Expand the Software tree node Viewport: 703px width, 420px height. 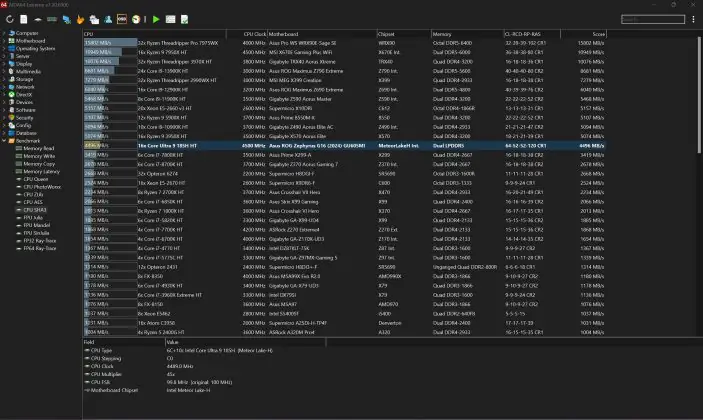[x=4, y=110]
